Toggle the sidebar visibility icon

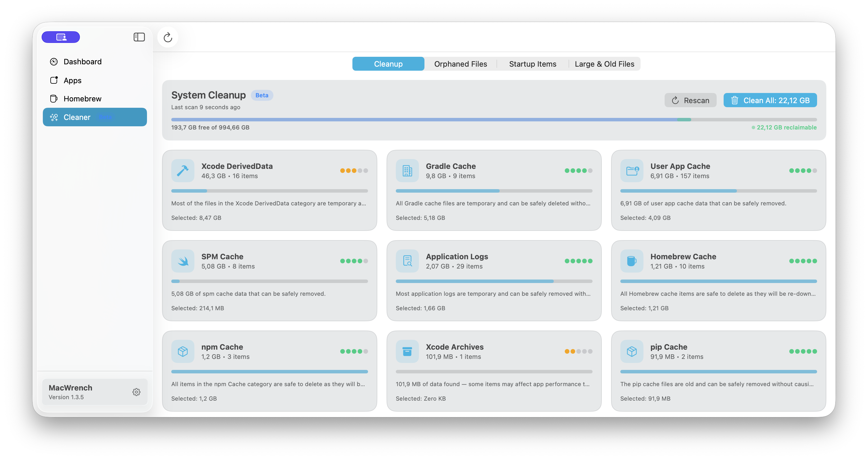pos(139,37)
